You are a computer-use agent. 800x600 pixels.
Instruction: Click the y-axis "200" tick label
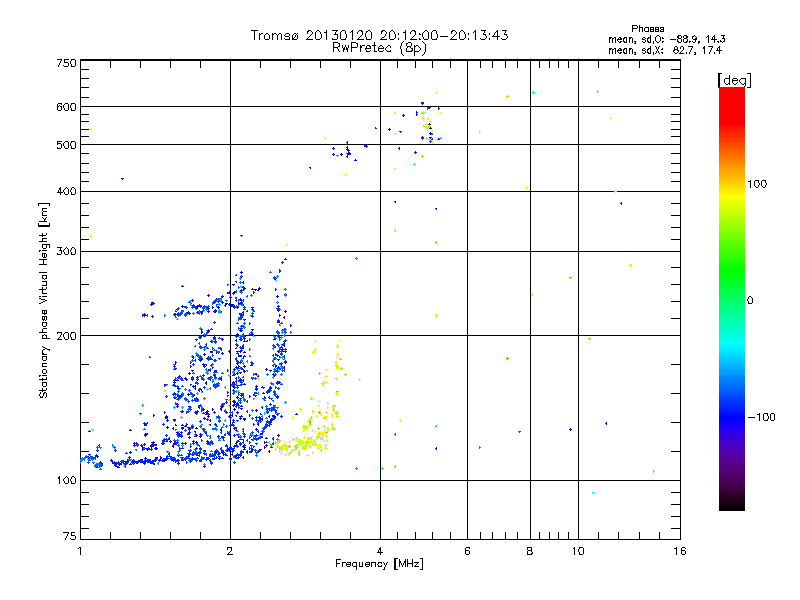click(x=66, y=336)
